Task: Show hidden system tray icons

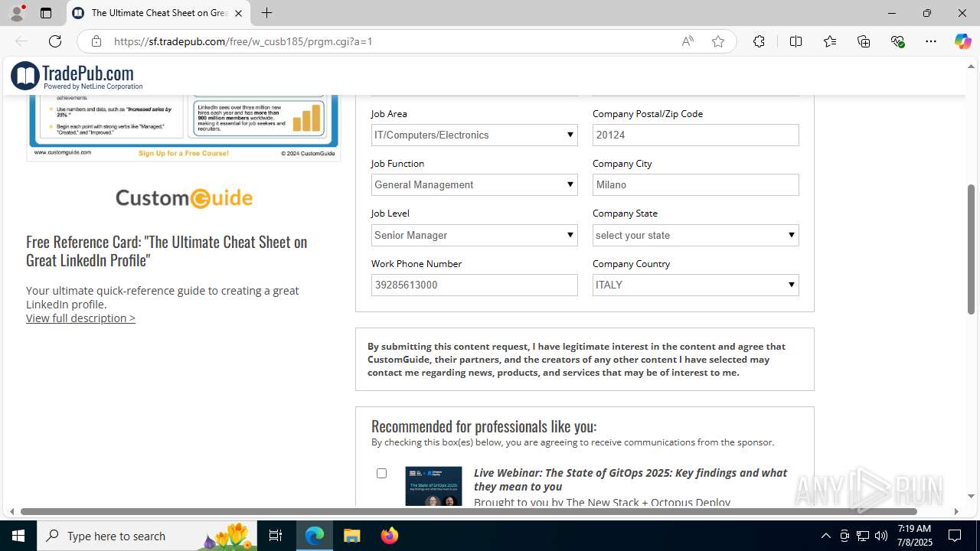Action: (825, 536)
